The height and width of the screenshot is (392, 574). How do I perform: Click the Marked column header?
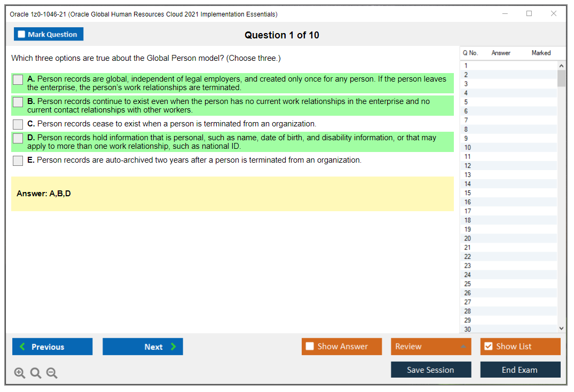pos(541,53)
